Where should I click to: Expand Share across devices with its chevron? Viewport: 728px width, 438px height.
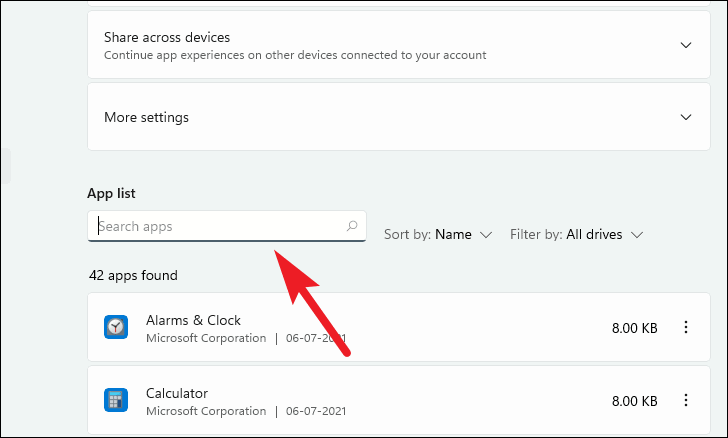(686, 45)
